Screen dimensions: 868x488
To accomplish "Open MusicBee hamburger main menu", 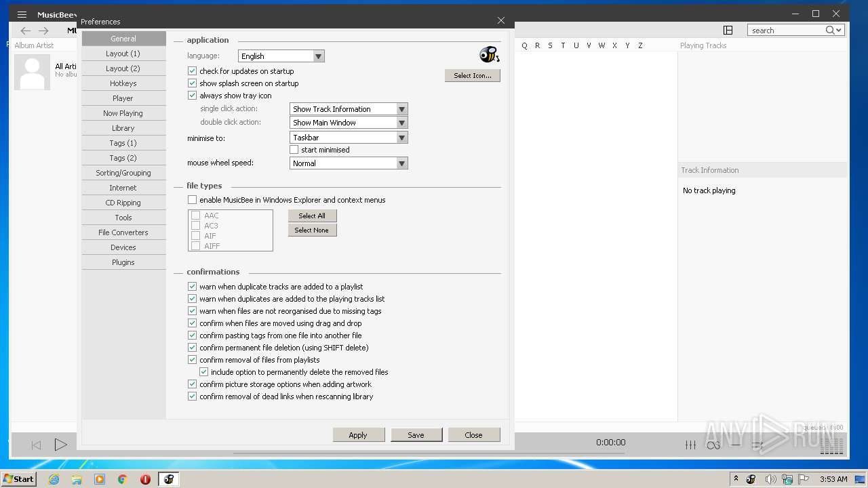I will click(22, 14).
